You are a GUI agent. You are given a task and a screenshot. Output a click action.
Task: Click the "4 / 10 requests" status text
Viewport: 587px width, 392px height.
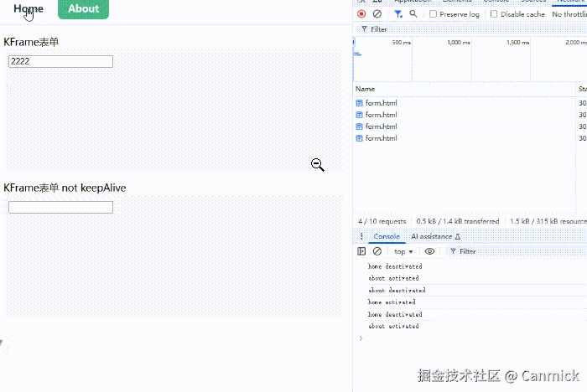coord(382,221)
